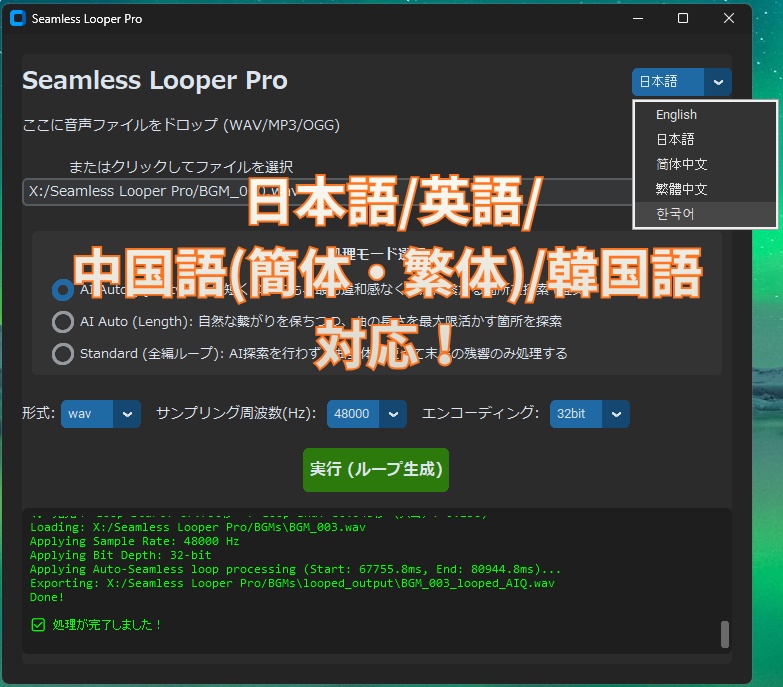The width and height of the screenshot is (783, 687).
Task: Click the 'Exporting:' log line with BGM_003_looped_AIQ.wav
Action: (x=292, y=583)
